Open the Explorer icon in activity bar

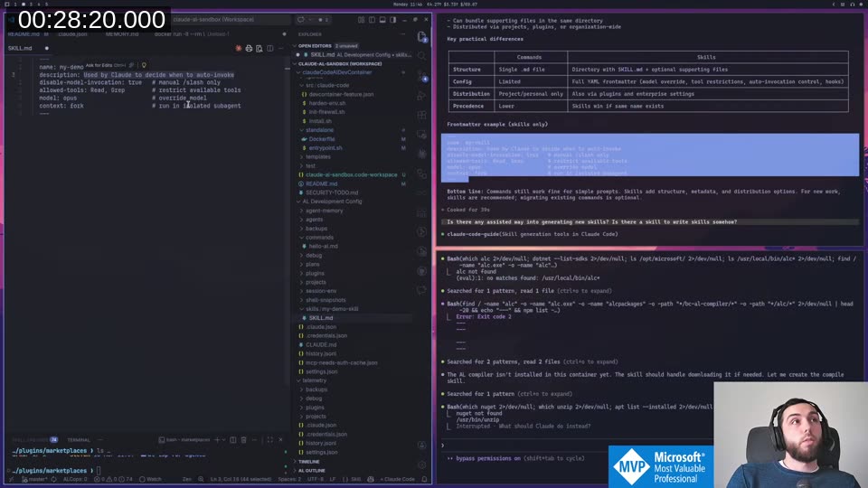(422, 37)
